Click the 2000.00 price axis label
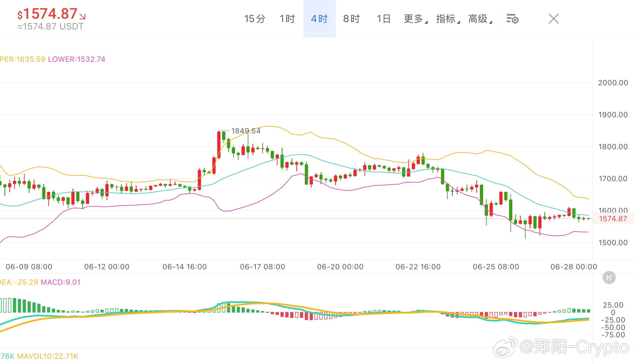The image size is (634, 364). pyautogui.click(x=613, y=83)
